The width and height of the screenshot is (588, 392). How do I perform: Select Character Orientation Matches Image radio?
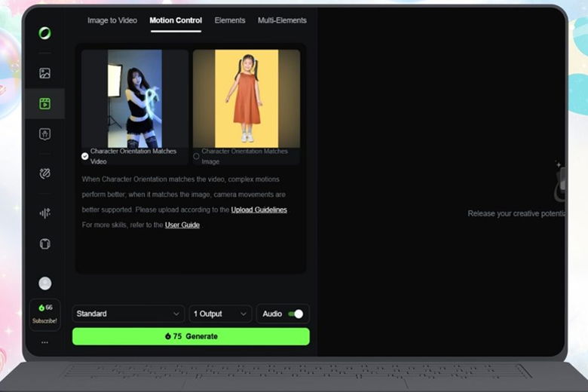[x=196, y=156]
